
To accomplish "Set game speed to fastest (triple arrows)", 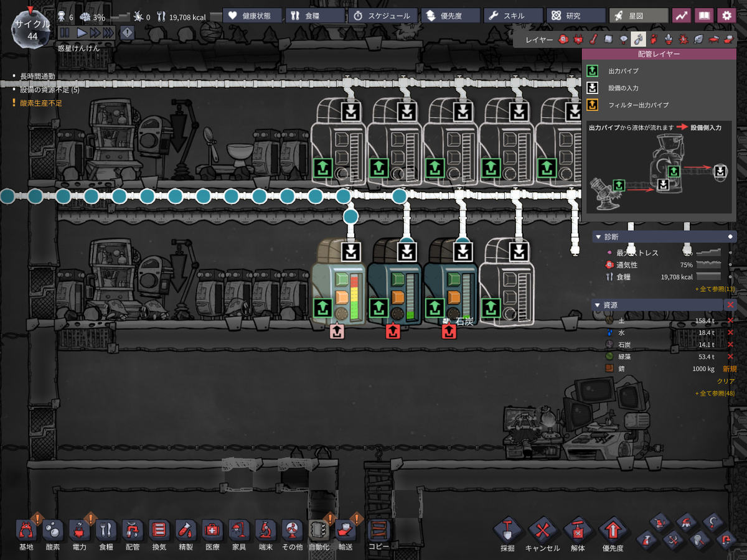I will 108,32.
